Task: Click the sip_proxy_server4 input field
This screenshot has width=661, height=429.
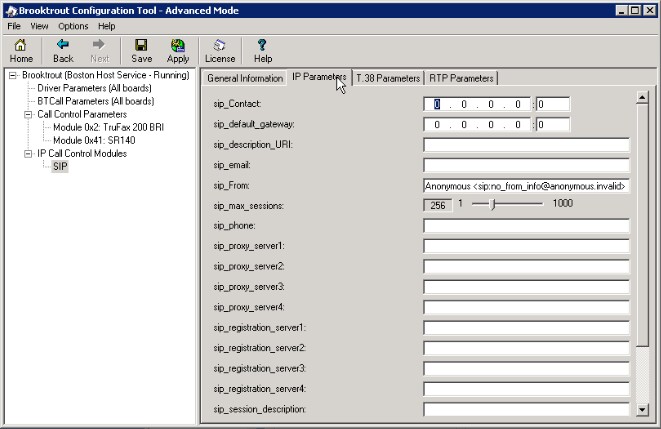Action: click(526, 307)
